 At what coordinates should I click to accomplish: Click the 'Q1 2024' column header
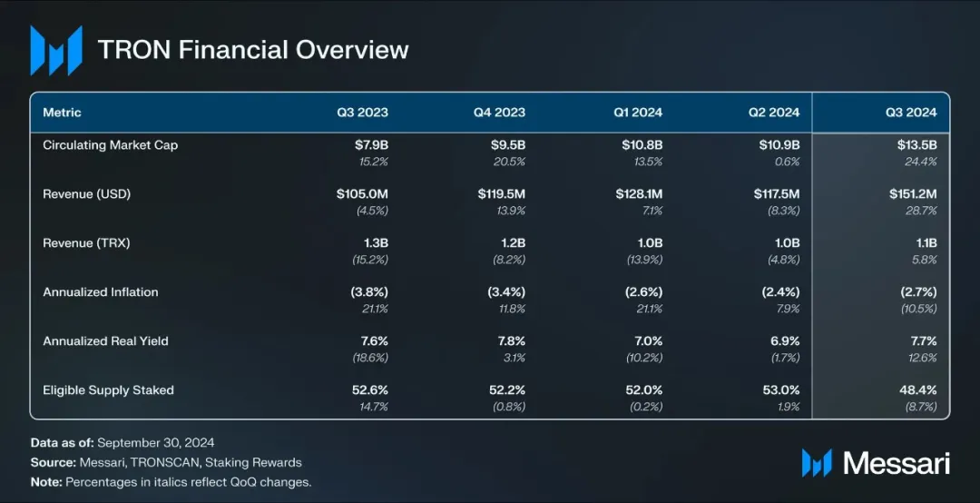(x=638, y=113)
